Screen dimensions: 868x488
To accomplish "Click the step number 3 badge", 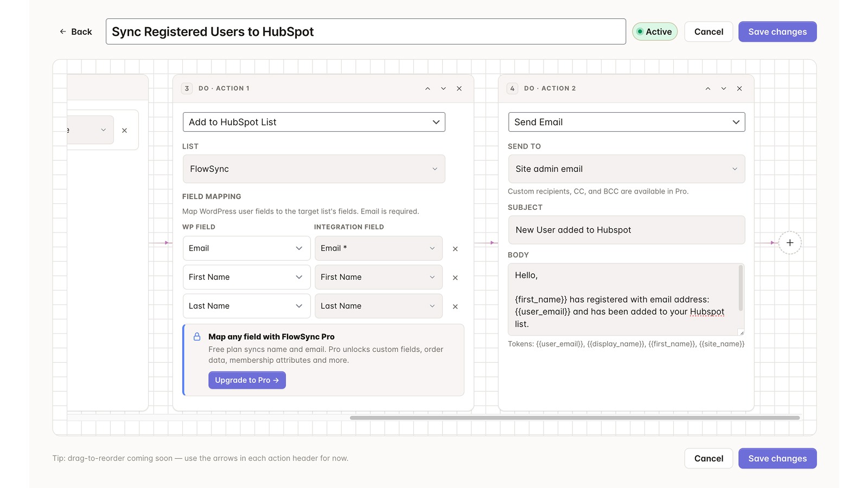I will point(187,88).
